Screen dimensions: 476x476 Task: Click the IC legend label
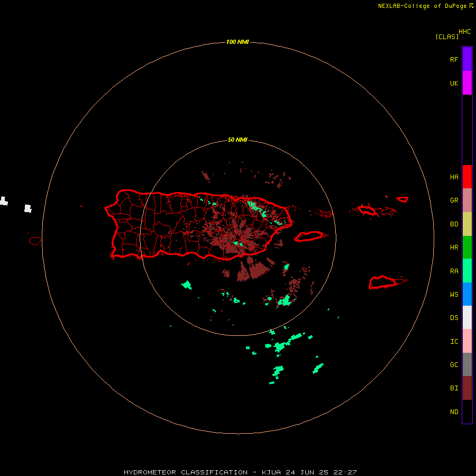[454, 342]
